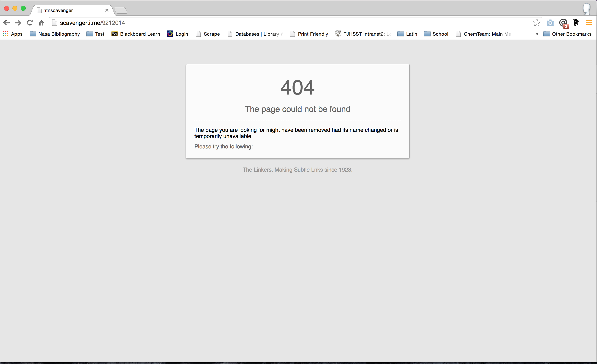This screenshot has height=364, width=597.
Task: Open the Chrome hamburger menu
Action: coord(589,23)
